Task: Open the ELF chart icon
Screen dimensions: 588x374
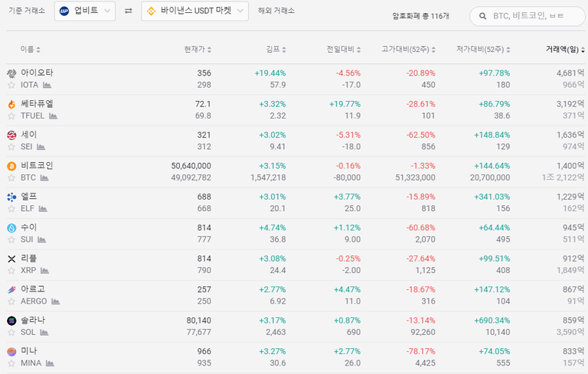Action: coord(43,209)
